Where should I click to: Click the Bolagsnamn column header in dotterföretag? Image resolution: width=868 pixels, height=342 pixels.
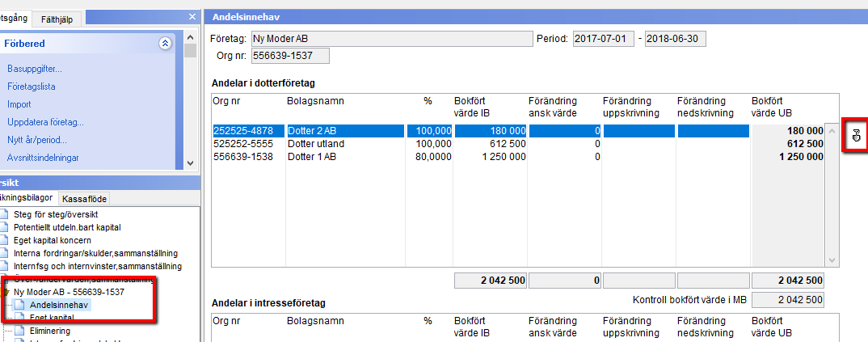(x=315, y=101)
